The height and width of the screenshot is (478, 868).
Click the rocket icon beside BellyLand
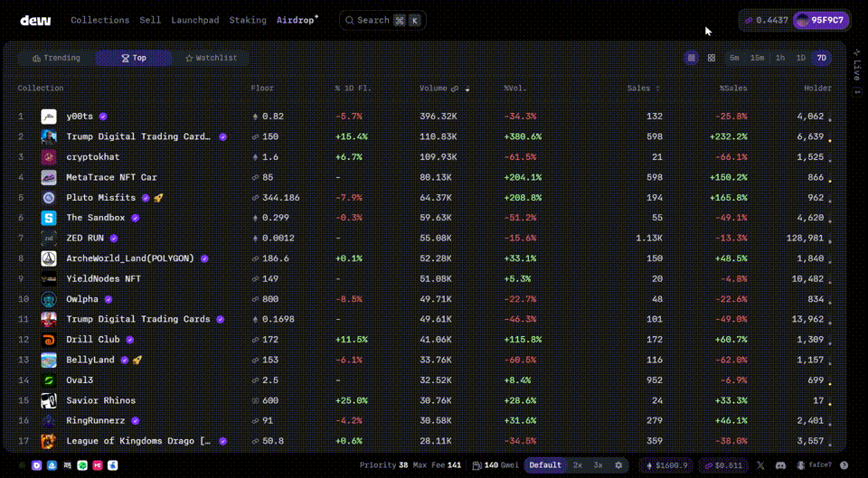(137, 360)
